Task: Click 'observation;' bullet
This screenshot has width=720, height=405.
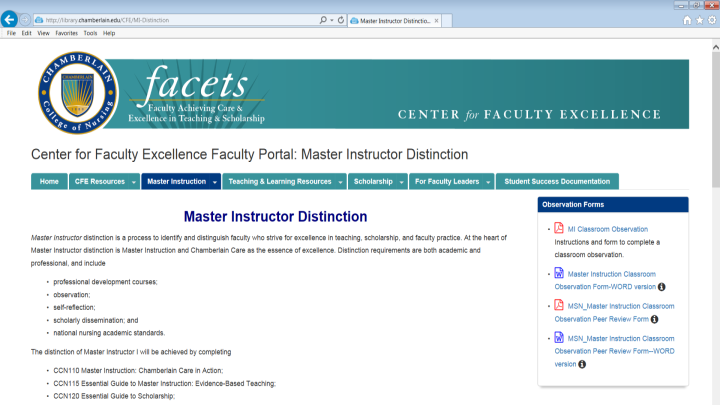Action: (72, 295)
